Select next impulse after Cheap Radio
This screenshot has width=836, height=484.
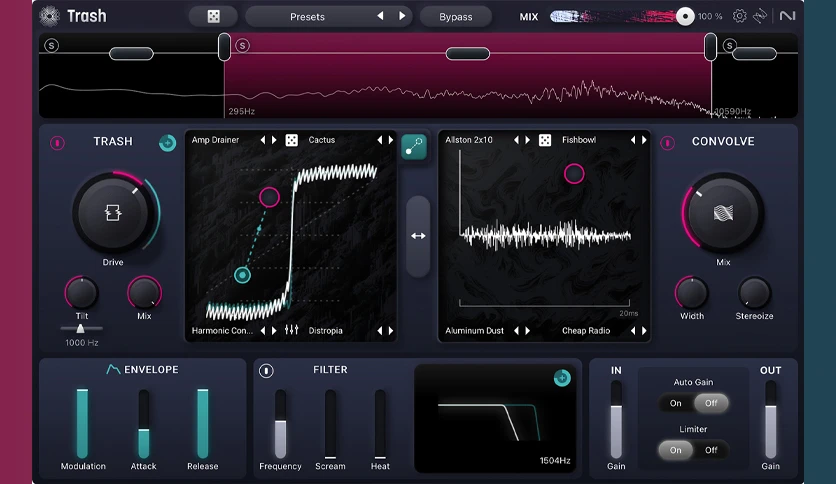pyautogui.click(x=645, y=330)
